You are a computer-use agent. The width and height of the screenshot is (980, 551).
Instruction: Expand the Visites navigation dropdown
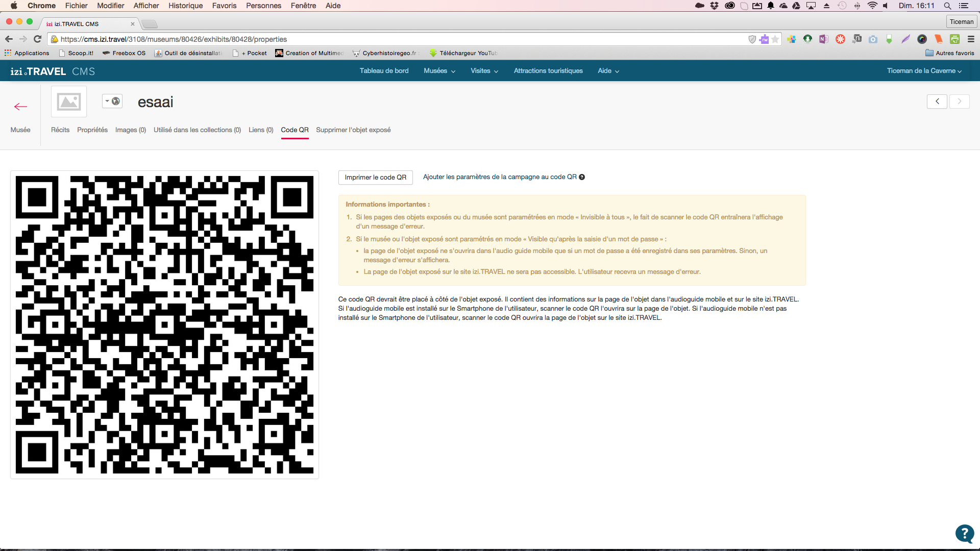(x=484, y=71)
